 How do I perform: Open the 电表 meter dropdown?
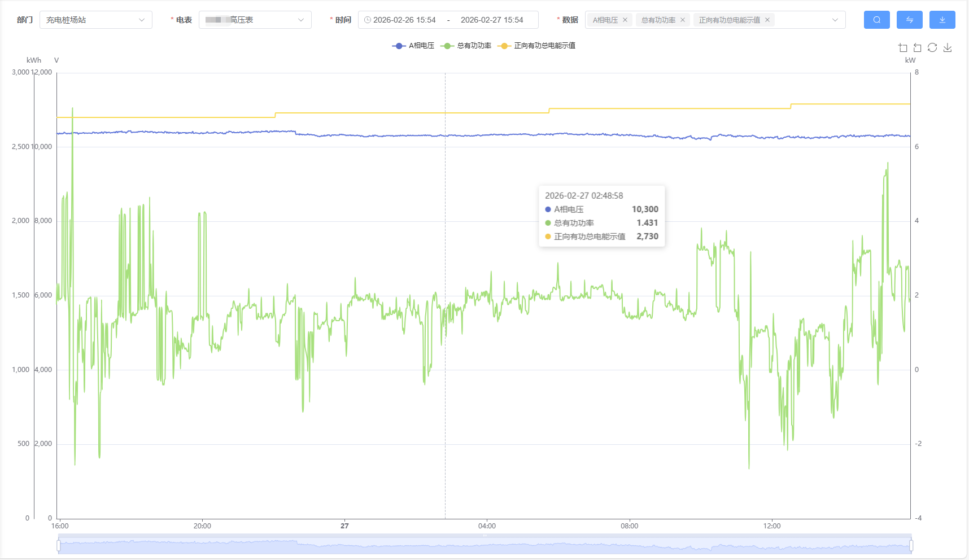(255, 20)
